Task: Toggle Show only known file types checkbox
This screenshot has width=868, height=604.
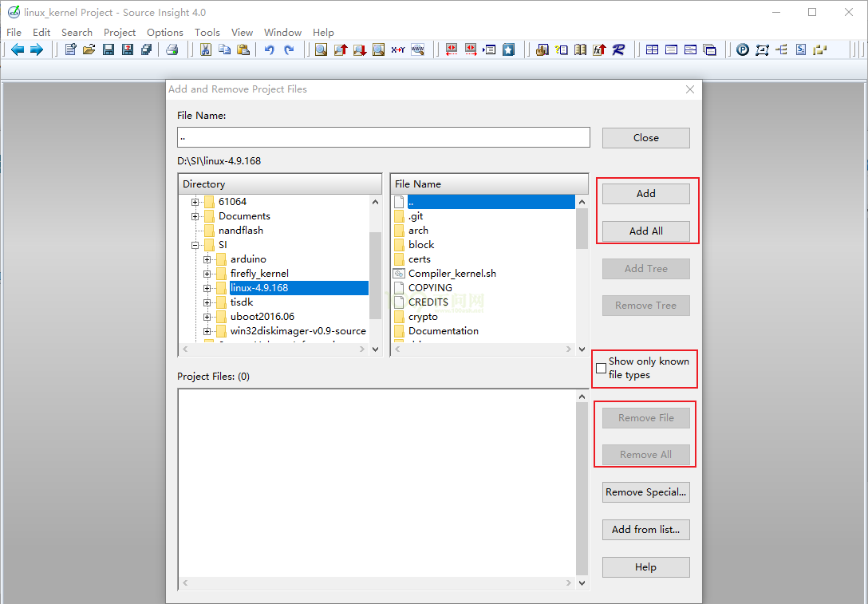Action: [602, 368]
